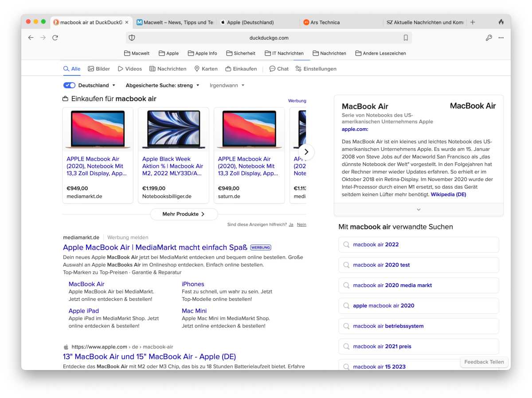Open the iPhones sitelink
The image size is (532, 398).
pos(193,284)
